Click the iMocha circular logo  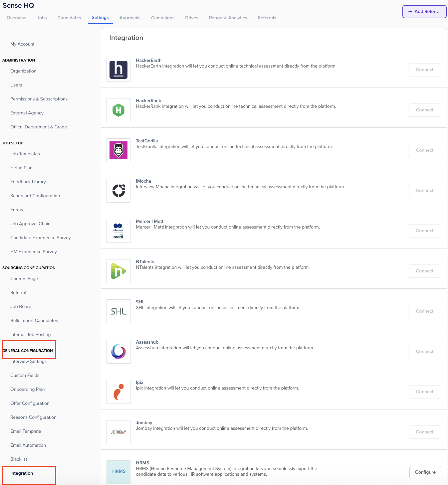coord(118,191)
